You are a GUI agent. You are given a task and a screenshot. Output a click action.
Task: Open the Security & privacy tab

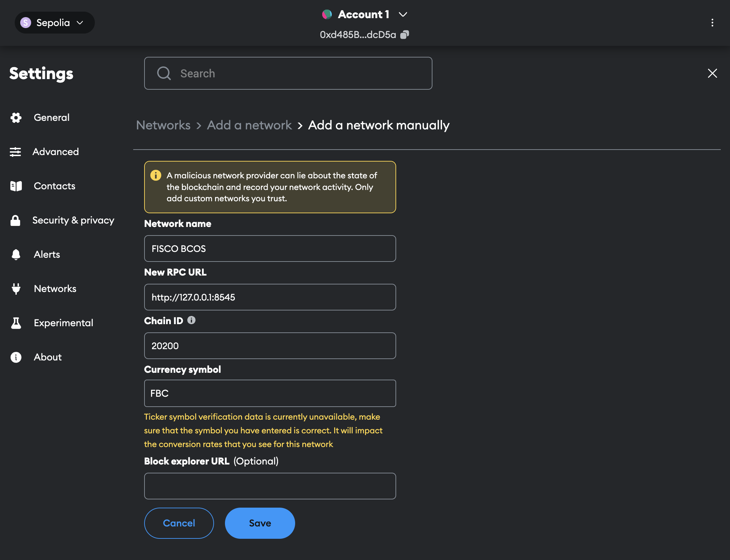pyautogui.click(x=73, y=220)
